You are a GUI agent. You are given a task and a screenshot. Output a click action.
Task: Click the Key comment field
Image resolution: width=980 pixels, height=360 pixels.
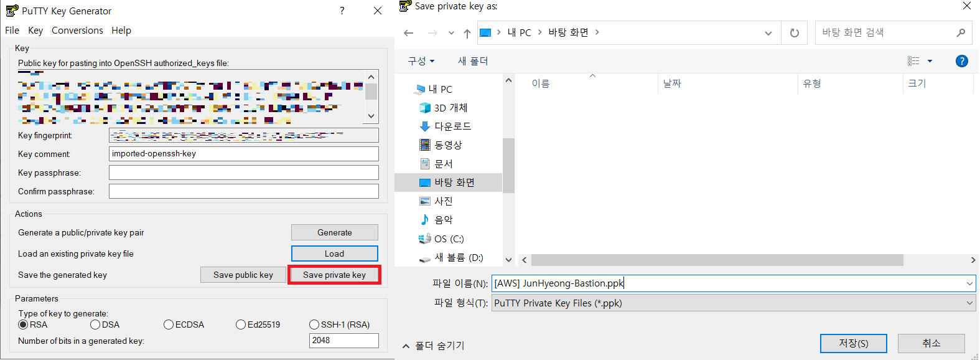pyautogui.click(x=244, y=154)
